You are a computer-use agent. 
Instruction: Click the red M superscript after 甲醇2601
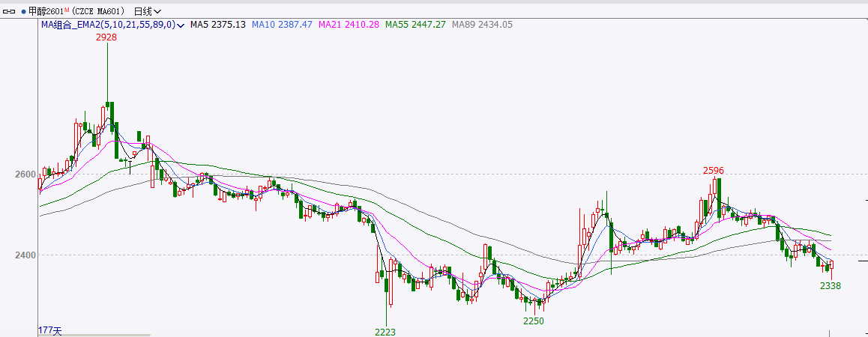tap(67, 10)
